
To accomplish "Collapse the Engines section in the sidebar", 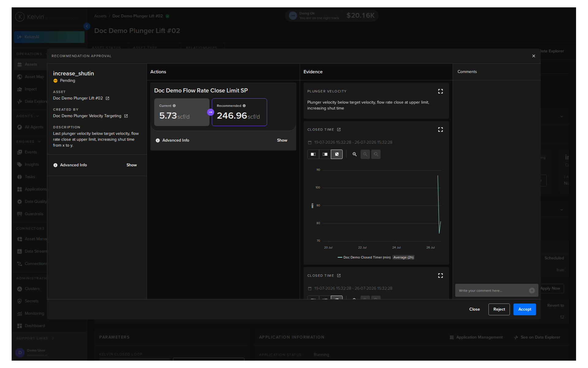I will pyautogui.click(x=28, y=142).
